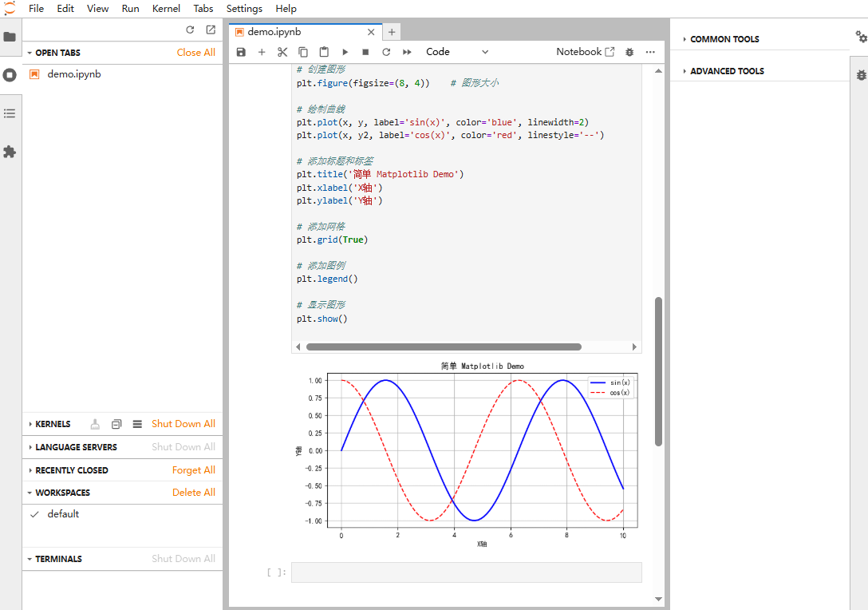Click Shut Down All kernels

[x=183, y=424]
